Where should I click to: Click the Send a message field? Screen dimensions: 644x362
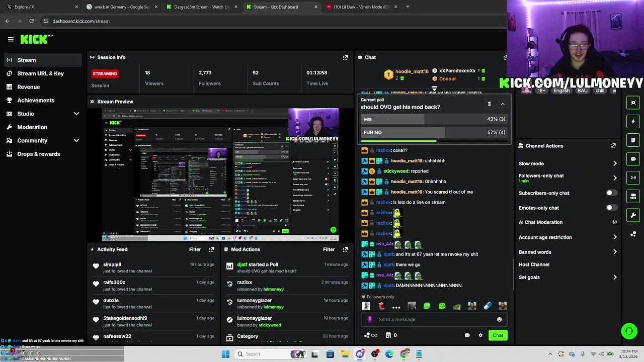pos(434,319)
